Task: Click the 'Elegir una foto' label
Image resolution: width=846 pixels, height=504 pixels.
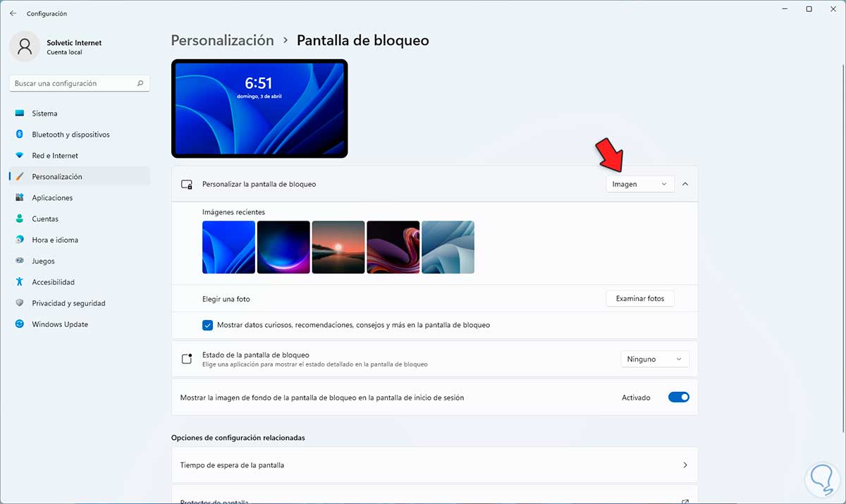Action: [x=226, y=299]
